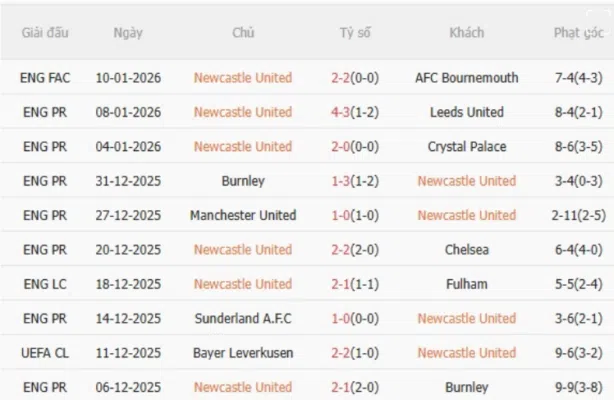This screenshot has width=614, height=400.
Task: Click Burnley home team on 31-12-2025
Action: pyautogui.click(x=243, y=181)
